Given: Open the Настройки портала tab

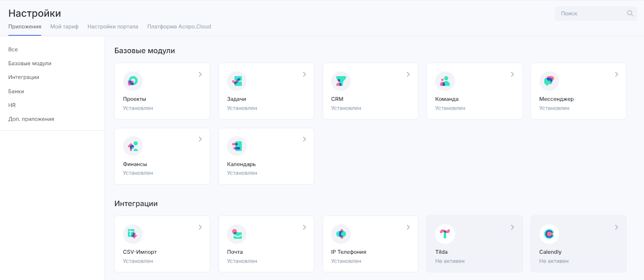Looking at the screenshot, I should [113, 27].
